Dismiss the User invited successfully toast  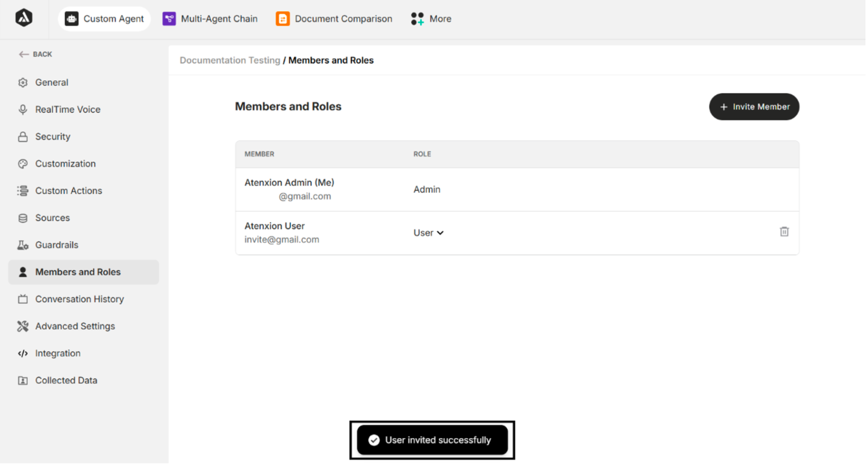[432, 440]
